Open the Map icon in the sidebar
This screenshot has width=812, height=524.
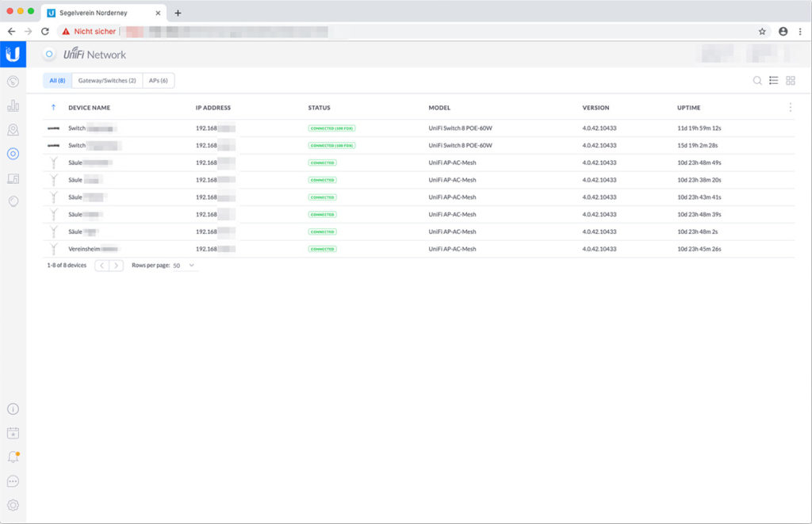tap(13, 129)
